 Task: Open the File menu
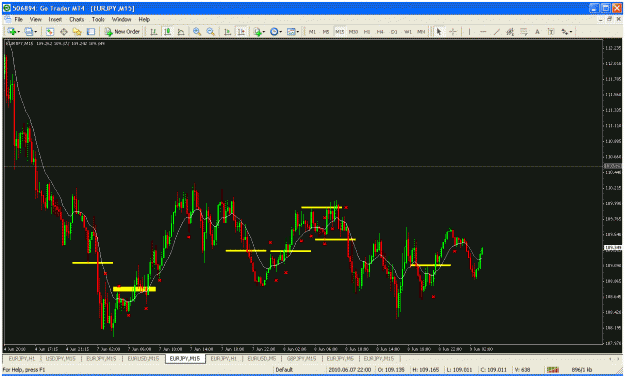(x=19, y=19)
